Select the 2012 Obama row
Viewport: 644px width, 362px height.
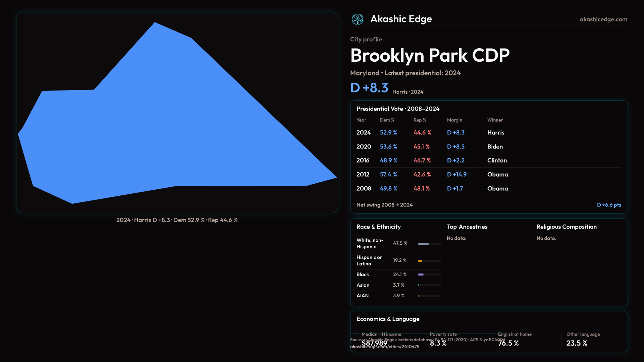coord(488,175)
